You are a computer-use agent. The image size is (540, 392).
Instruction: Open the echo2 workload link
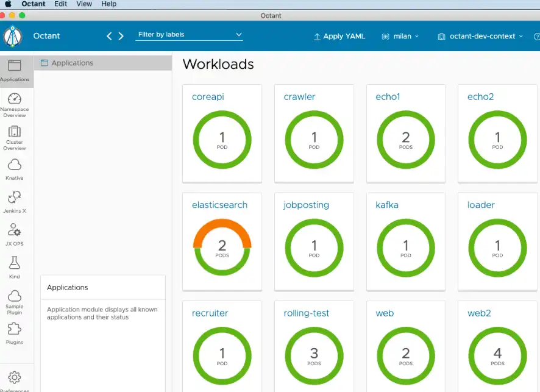tap(480, 97)
